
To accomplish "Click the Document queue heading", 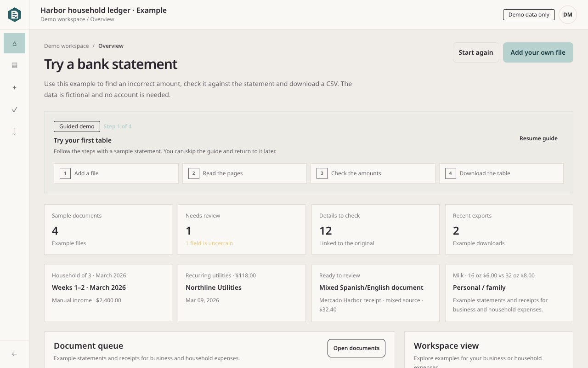I will coord(88,346).
